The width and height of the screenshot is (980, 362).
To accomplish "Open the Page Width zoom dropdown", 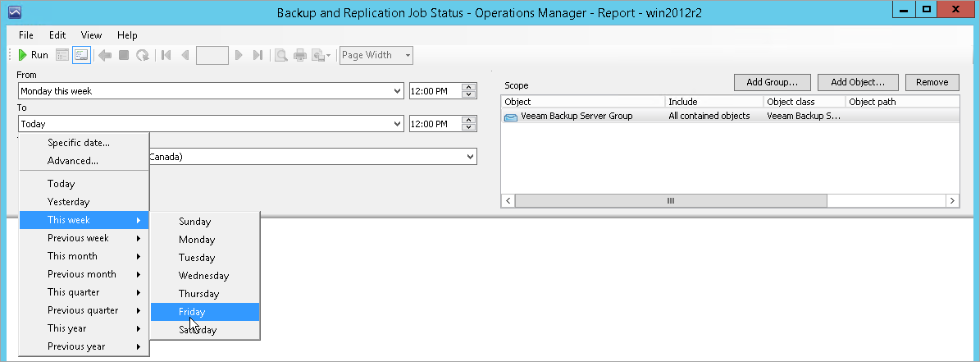I will pyautogui.click(x=376, y=55).
